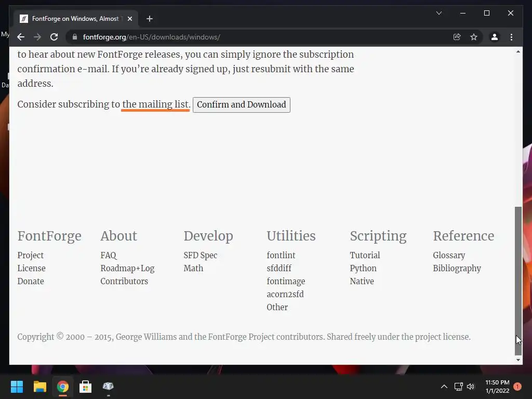The image size is (532, 399).
Task: Click the Chrome taskbar icon
Action: click(x=62, y=387)
